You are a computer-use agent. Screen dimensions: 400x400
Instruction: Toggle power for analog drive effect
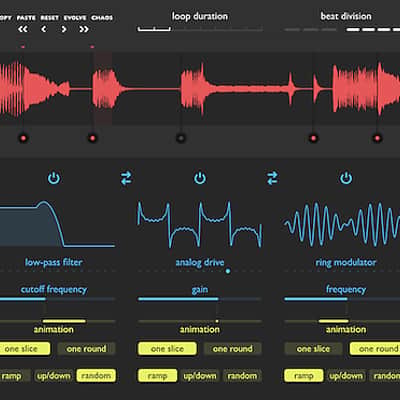click(x=200, y=178)
